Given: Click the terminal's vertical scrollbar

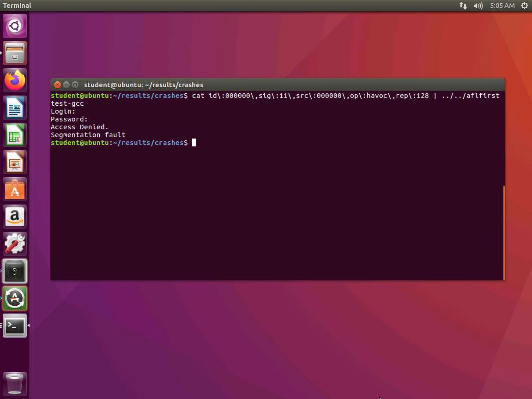Looking at the screenshot, I should 503,232.
